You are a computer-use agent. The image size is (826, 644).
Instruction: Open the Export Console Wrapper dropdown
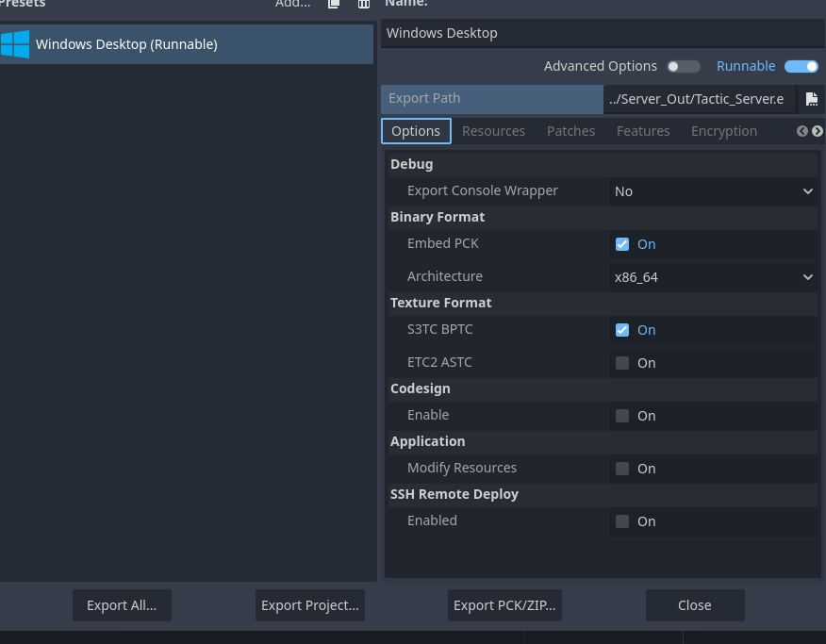713,191
